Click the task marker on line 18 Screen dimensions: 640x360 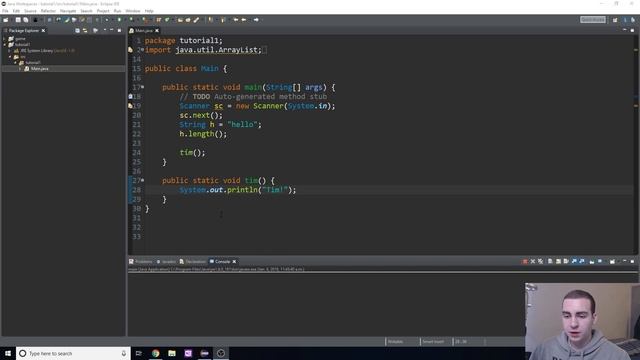130,96
